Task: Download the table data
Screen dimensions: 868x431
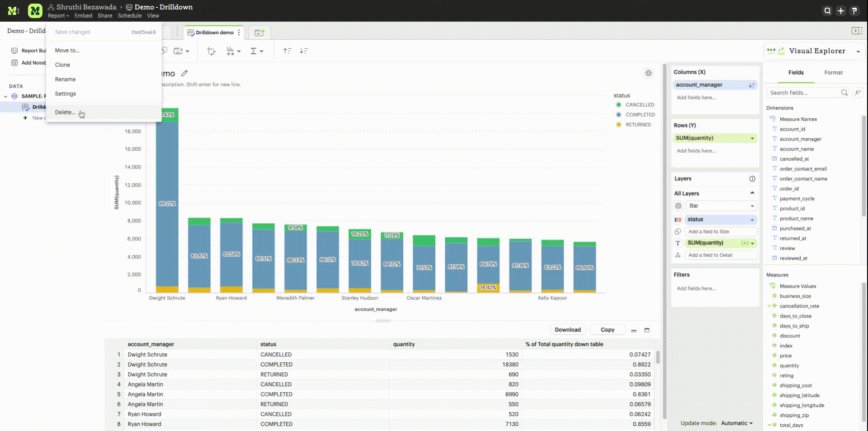Action: (568, 330)
